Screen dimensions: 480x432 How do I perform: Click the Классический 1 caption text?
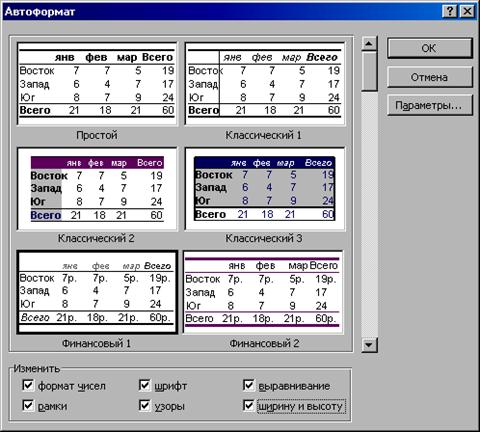click(263, 135)
